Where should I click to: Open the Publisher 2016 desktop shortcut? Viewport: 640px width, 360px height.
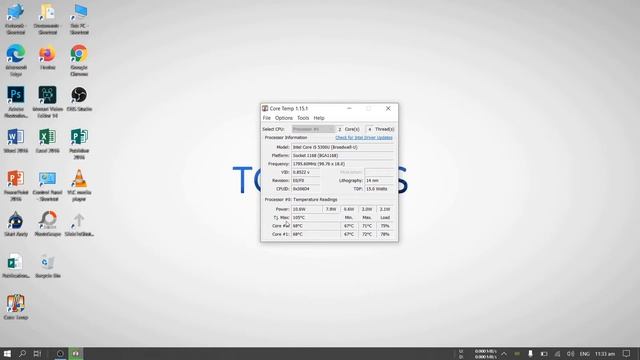click(79, 144)
